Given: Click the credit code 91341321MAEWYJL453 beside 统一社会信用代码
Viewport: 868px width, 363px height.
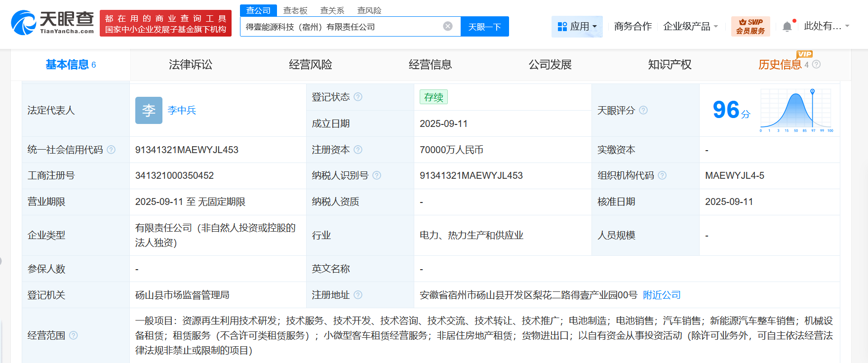Looking at the screenshot, I should tap(187, 150).
